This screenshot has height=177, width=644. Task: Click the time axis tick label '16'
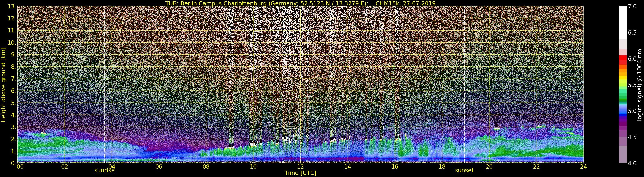click(395, 167)
